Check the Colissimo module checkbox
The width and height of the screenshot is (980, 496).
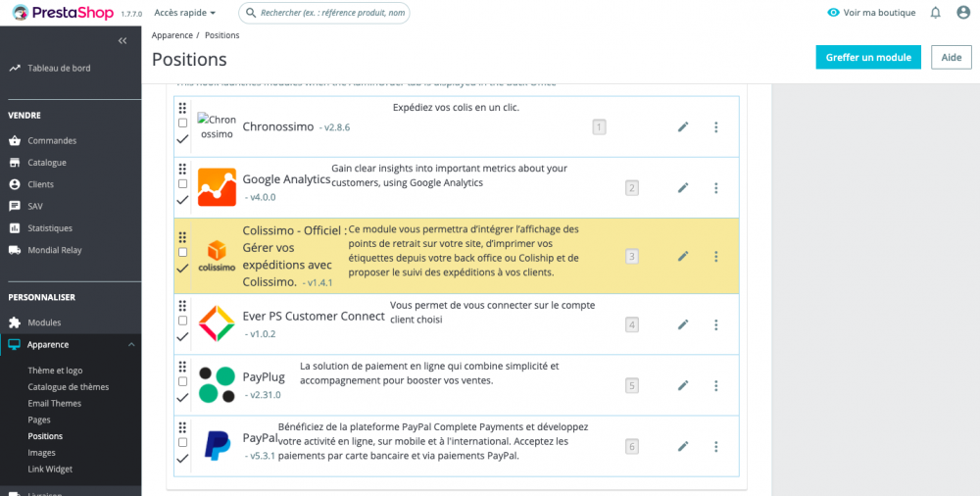point(182,252)
